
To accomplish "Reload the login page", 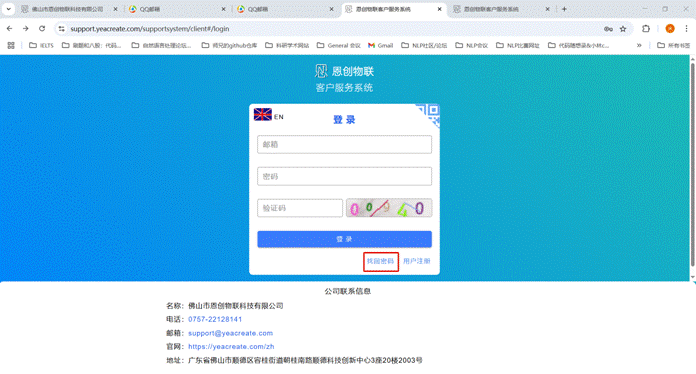I will click(x=42, y=28).
